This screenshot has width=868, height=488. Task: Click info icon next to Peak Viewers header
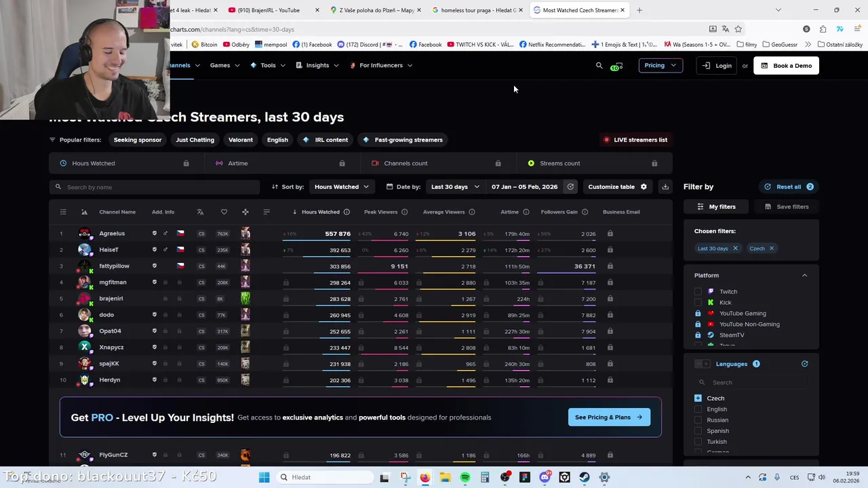pos(404,212)
